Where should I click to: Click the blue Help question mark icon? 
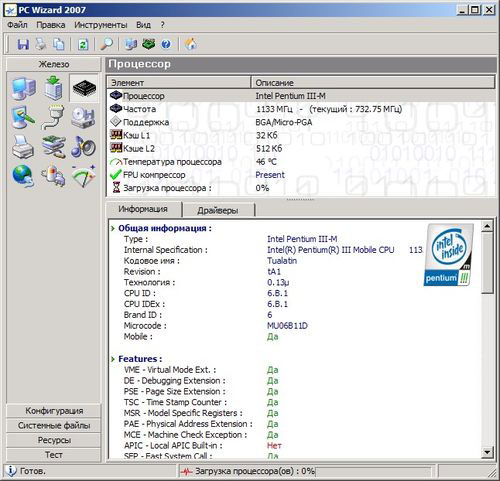coord(166,44)
